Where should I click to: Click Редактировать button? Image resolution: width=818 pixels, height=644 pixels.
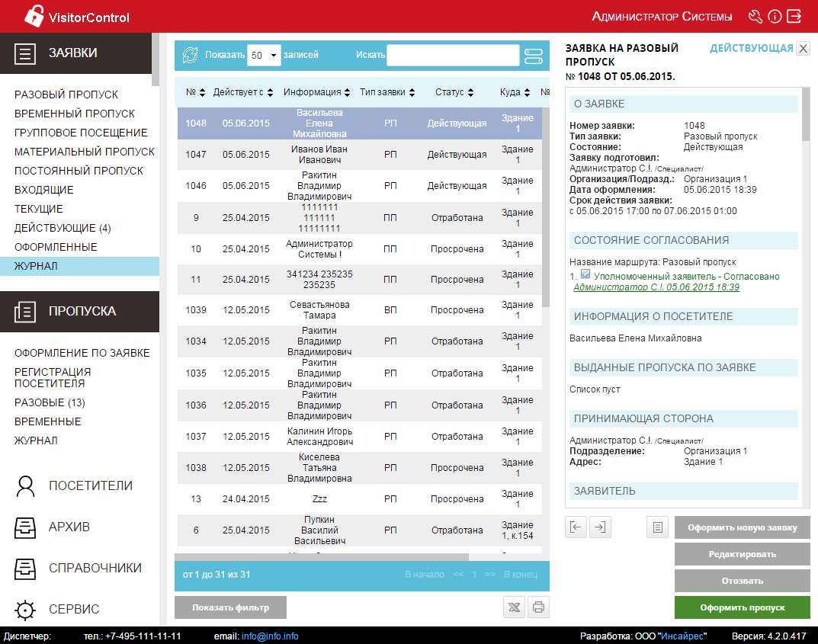click(742, 554)
